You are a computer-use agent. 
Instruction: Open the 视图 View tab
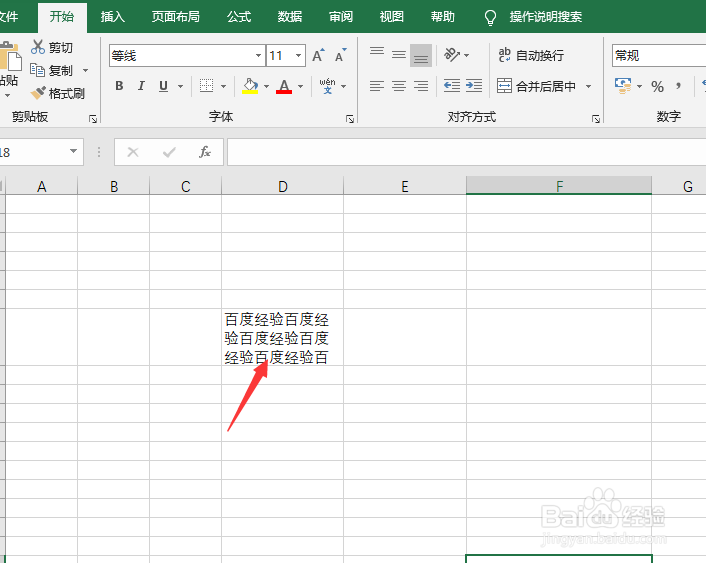392,17
